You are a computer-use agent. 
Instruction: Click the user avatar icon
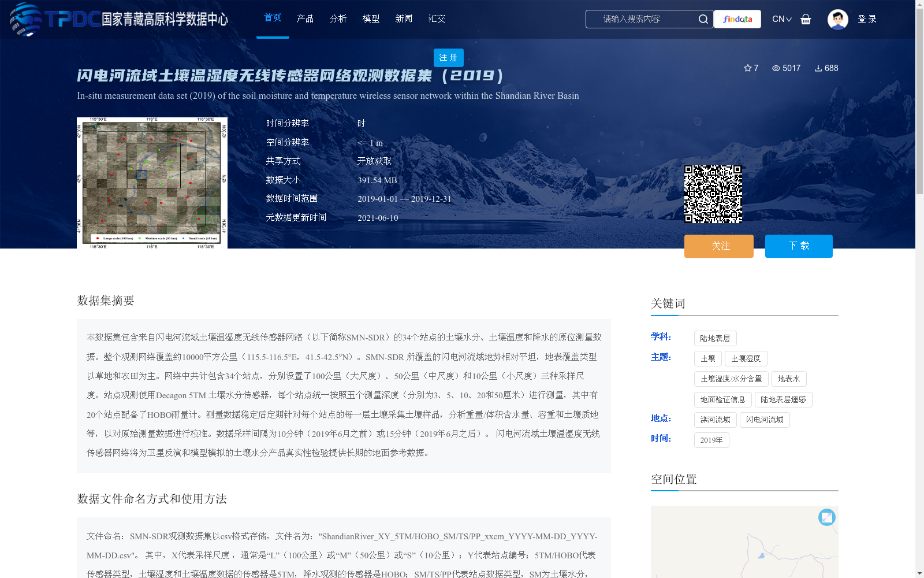[837, 19]
